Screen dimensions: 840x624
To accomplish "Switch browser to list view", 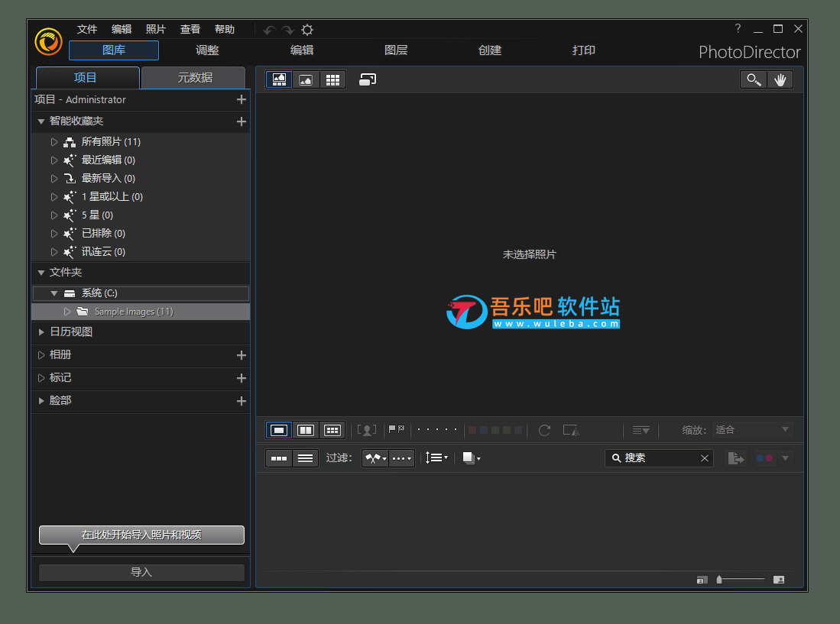I will pyautogui.click(x=306, y=458).
